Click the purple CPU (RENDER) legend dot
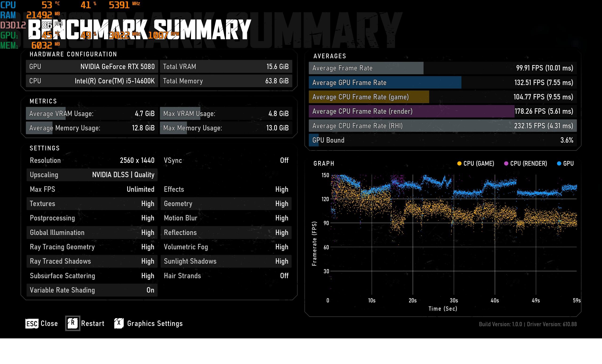 tap(506, 164)
